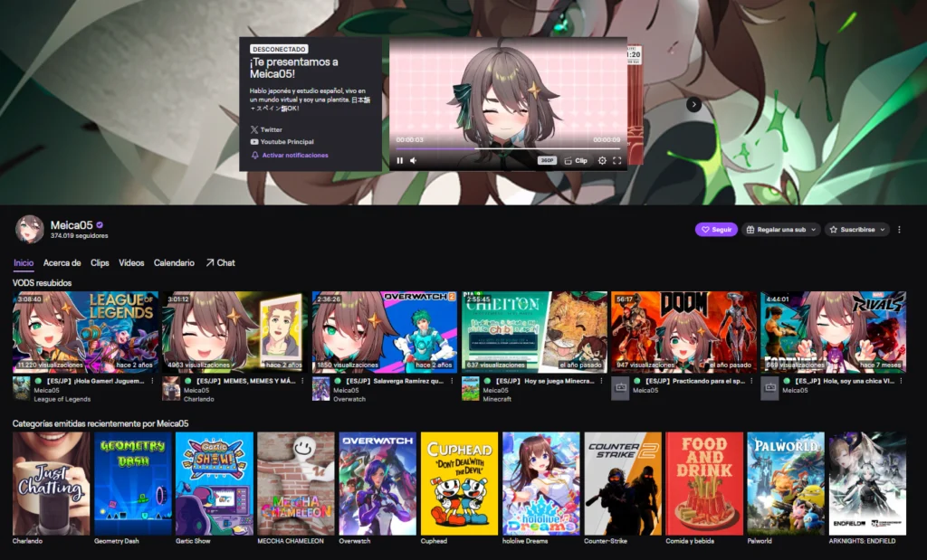Open the Comida y bebida category cover
927x560 pixels.
[704, 483]
